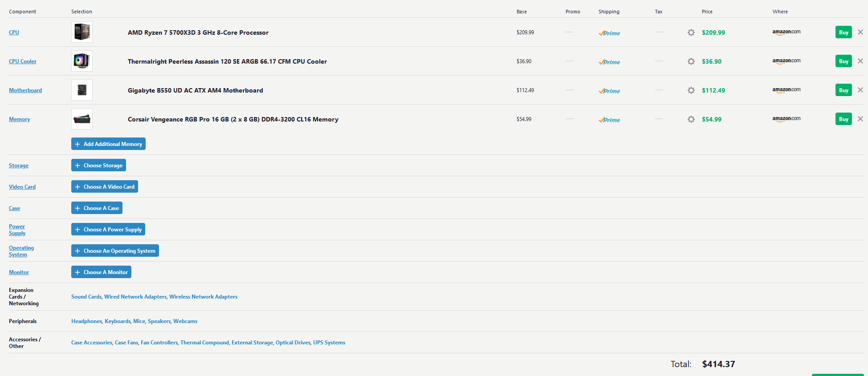Remove the Thermalright Peerless Assassin cooler
Image resolution: width=868 pixels, height=376 pixels.
tap(860, 61)
